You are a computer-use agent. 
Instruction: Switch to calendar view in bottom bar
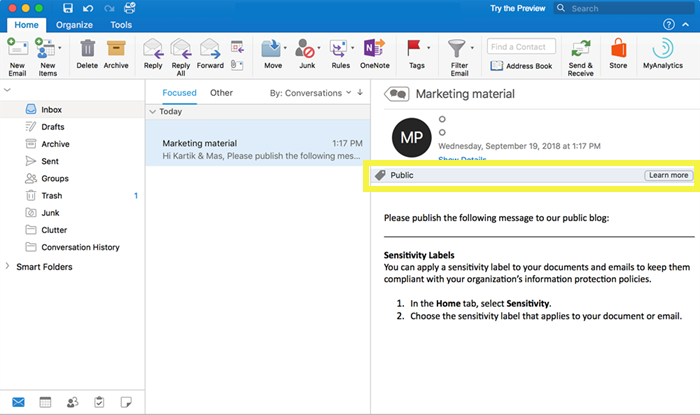(x=45, y=402)
